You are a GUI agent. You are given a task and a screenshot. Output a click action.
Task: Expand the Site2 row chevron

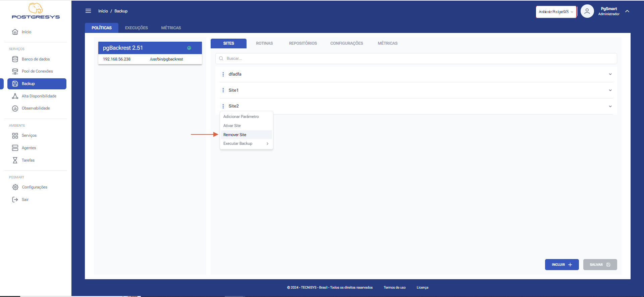pyautogui.click(x=610, y=106)
